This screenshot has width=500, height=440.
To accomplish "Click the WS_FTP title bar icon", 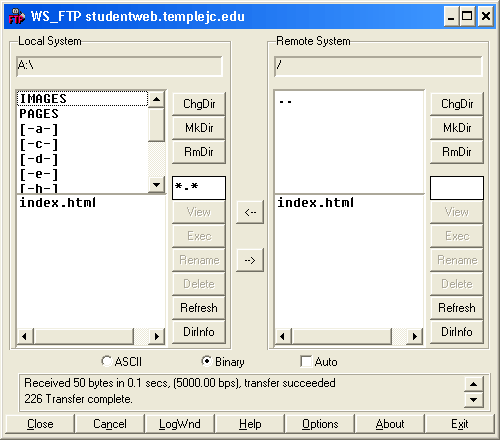I will click(x=16, y=16).
